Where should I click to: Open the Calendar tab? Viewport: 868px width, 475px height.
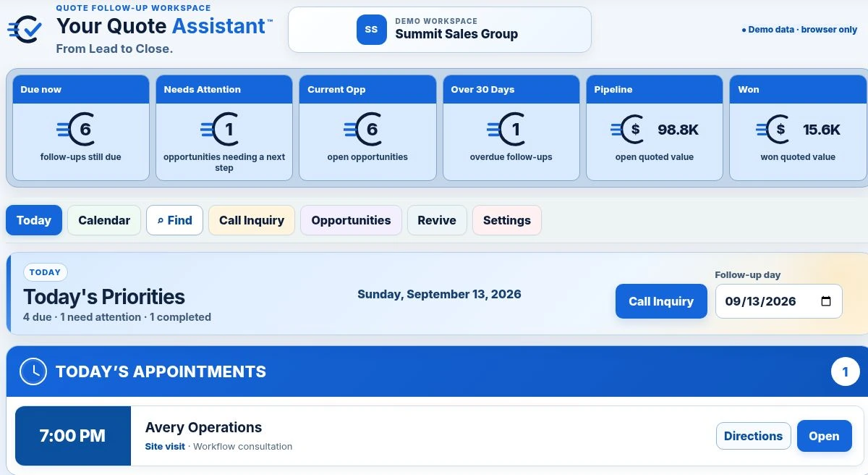coord(104,220)
